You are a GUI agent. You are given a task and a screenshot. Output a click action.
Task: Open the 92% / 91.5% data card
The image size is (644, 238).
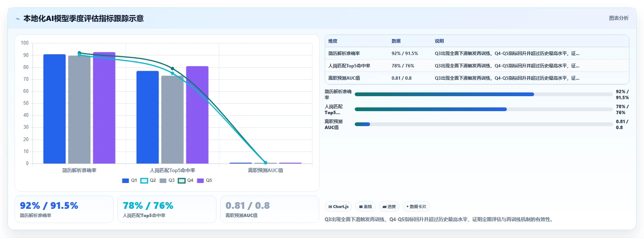(x=64, y=209)
